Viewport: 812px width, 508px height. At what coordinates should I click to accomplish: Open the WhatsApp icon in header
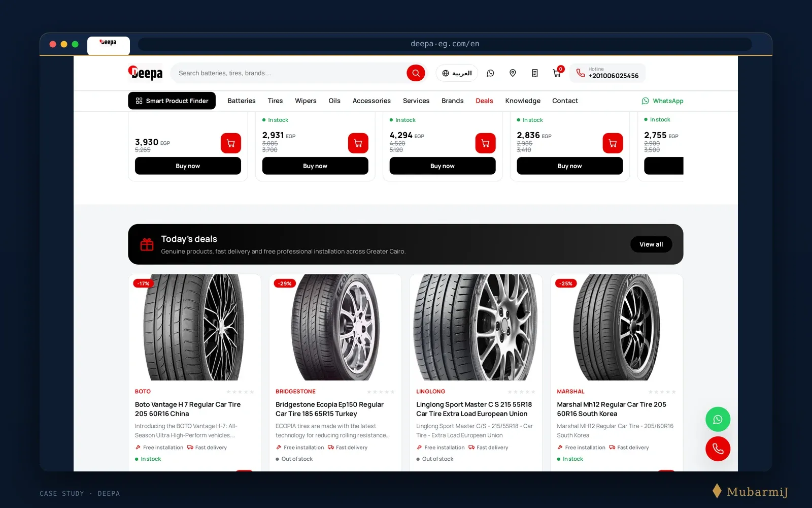click(x=490, y=73)
